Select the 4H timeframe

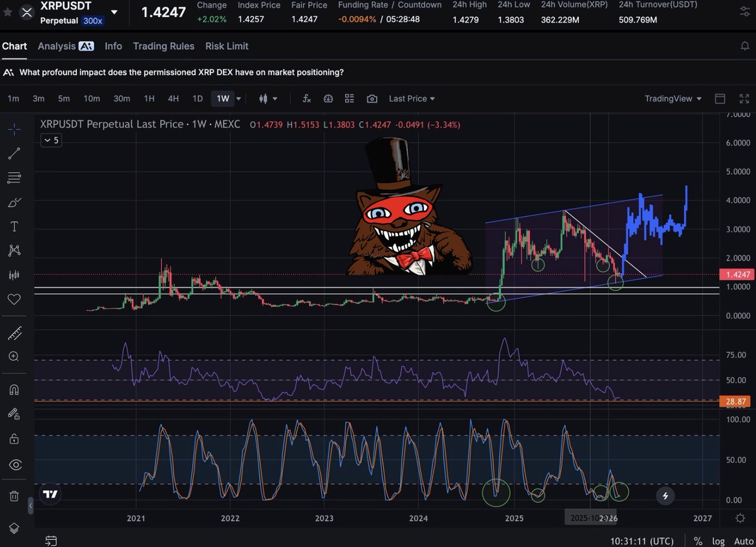173,98
